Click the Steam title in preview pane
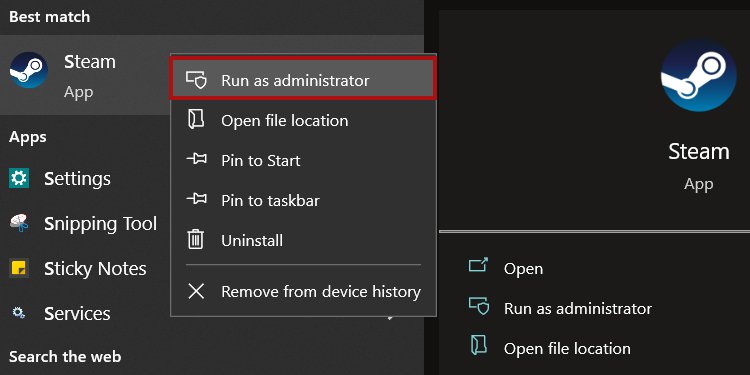 coord(698,152)
